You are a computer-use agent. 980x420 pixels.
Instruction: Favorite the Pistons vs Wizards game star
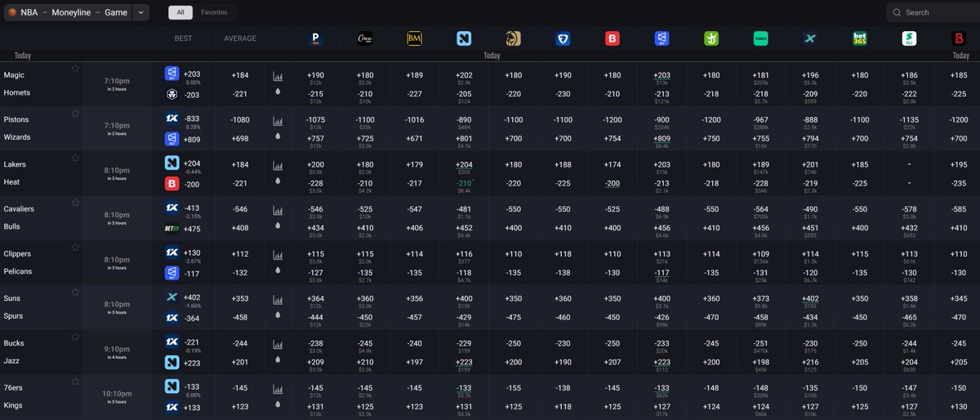point(75,113)
